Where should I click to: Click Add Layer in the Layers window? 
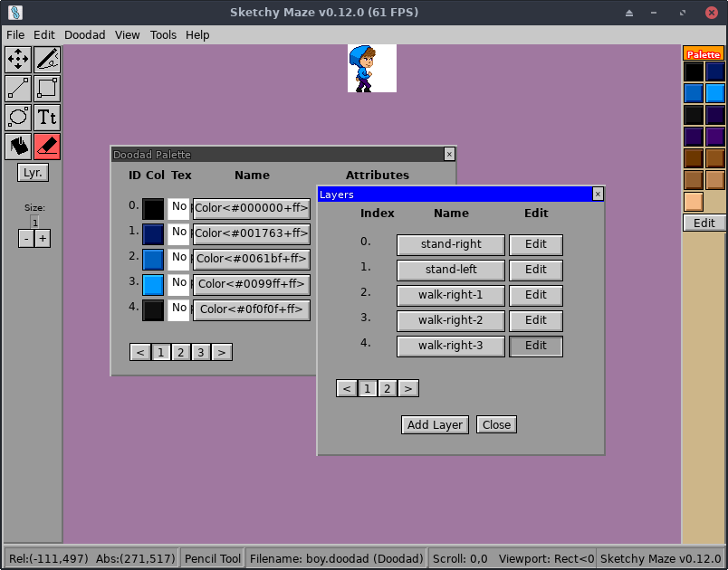click(435, 424)
